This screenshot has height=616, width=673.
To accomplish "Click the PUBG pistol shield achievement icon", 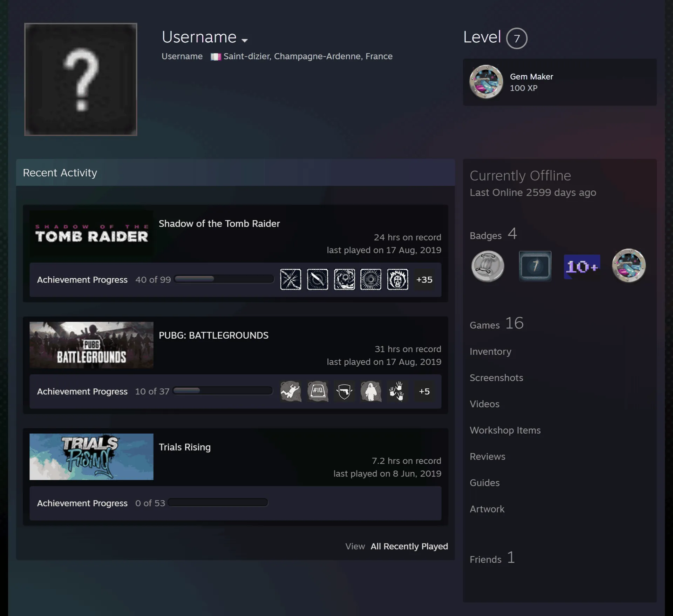I will 344,391.
